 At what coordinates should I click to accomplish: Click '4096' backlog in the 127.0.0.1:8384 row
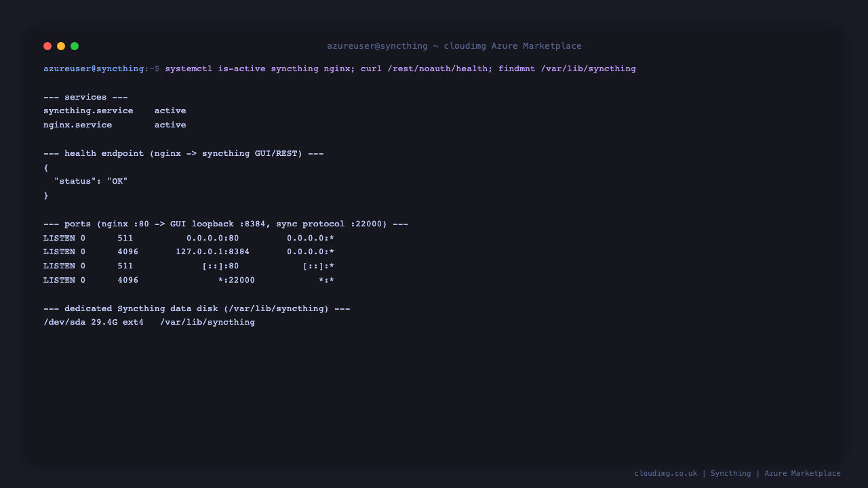[x=127, y=251]
